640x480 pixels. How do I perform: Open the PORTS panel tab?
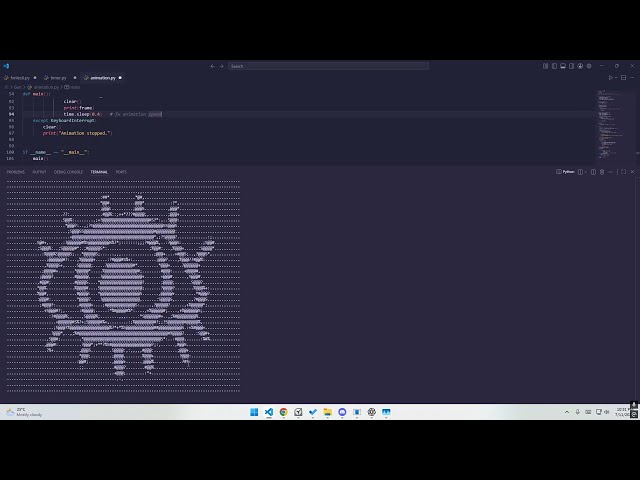tap(121, 172)
